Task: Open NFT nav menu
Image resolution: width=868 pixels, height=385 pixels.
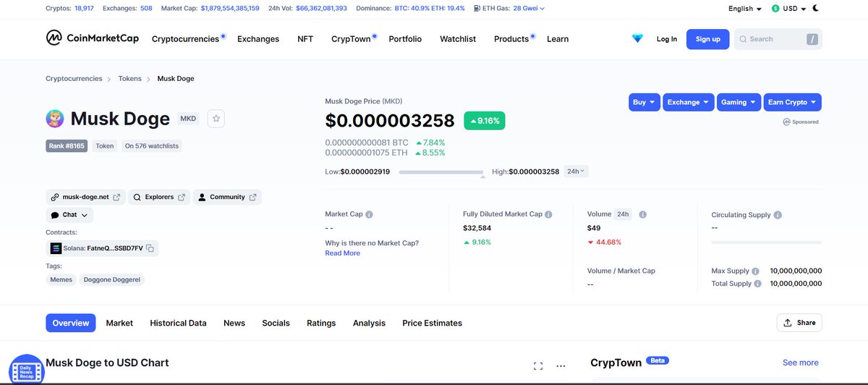Action: [305, 39]
